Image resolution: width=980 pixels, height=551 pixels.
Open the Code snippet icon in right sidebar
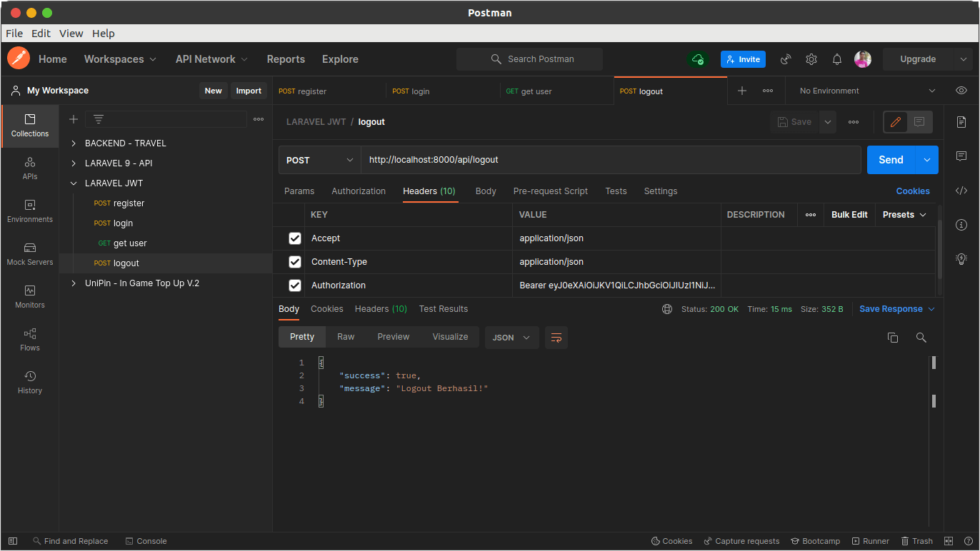961,191
